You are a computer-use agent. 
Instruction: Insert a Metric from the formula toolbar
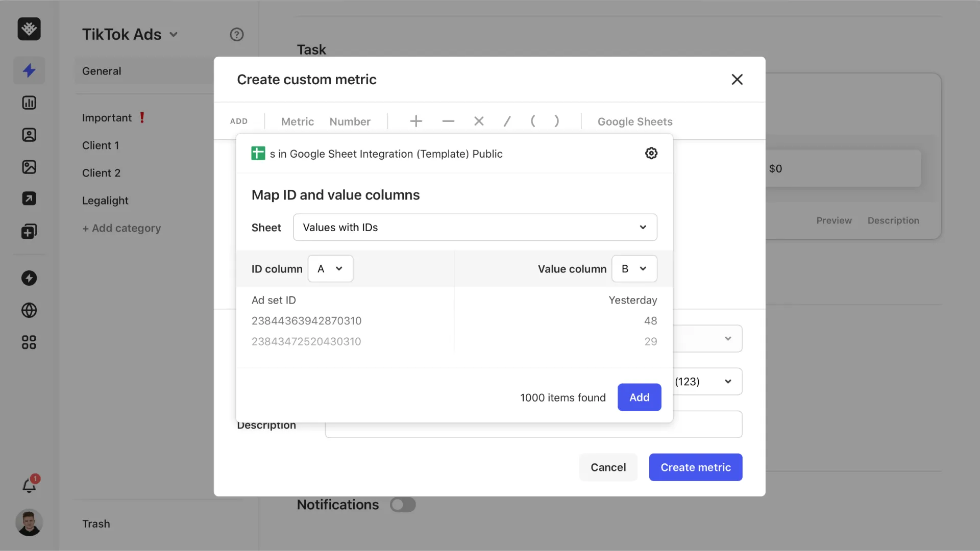[x=297, y=121]
